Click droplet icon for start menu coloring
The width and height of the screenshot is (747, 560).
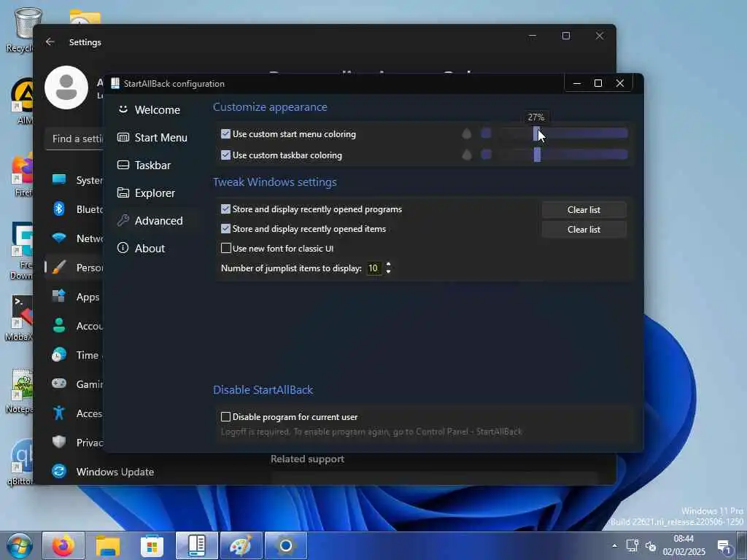pyautogui.click(x=467, y=134)
